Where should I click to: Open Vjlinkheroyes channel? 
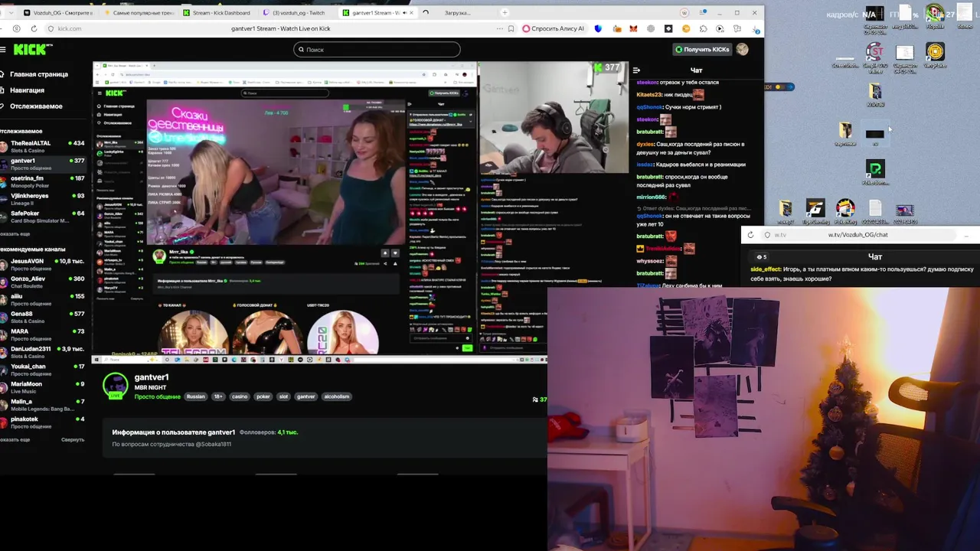click(43, 199)
